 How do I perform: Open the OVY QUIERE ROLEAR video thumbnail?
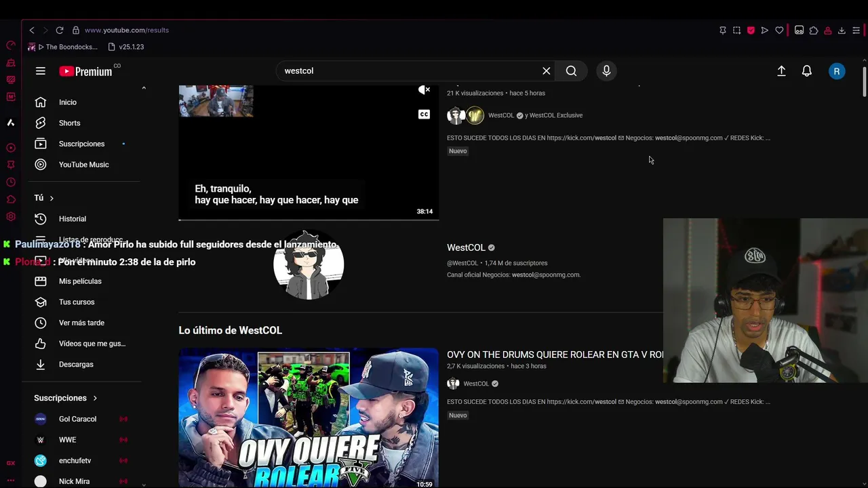click(x=309, y=418)
